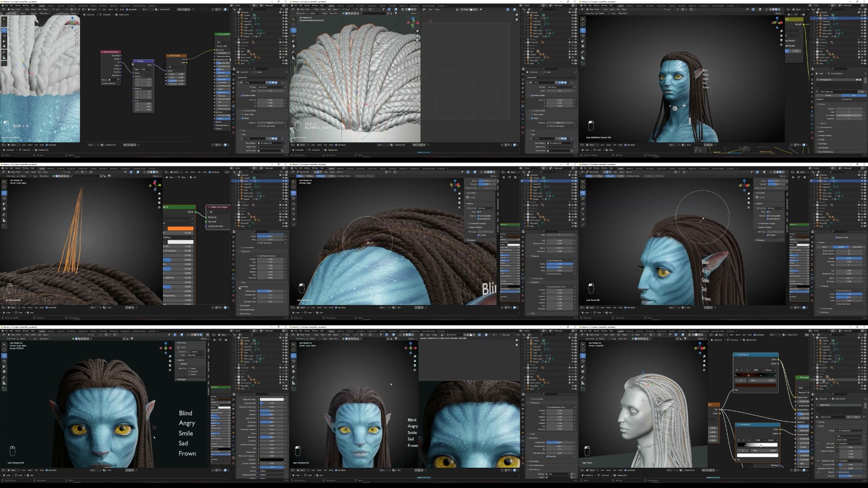Click the Hair breadcrumb in bottom-left window
Viewport: 868px width, 488px height.
(x=32, y=475)
